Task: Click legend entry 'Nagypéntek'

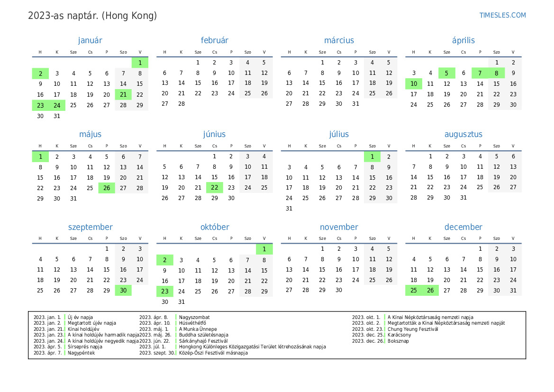Action: [81, 353]
